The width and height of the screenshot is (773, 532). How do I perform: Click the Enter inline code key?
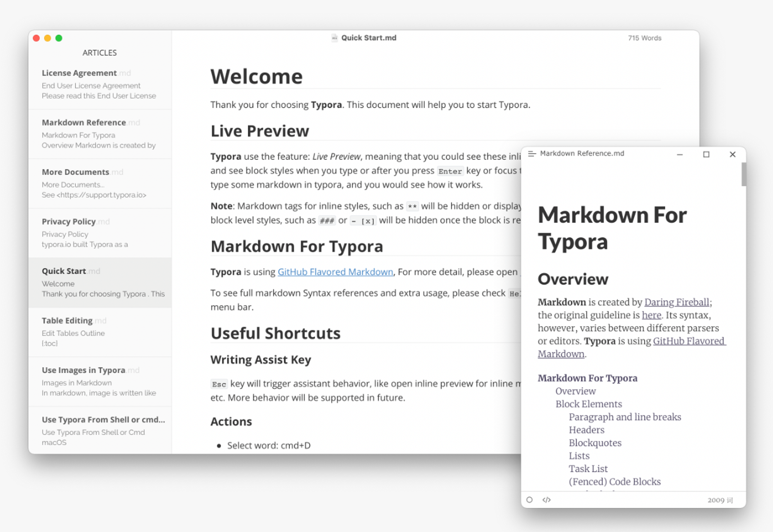[450, 171]
